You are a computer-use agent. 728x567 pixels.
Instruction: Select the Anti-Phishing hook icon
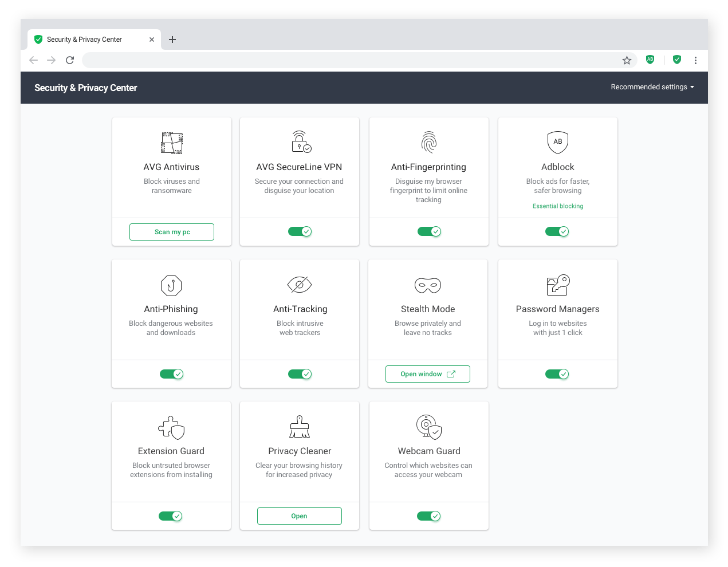click(171, 285)
